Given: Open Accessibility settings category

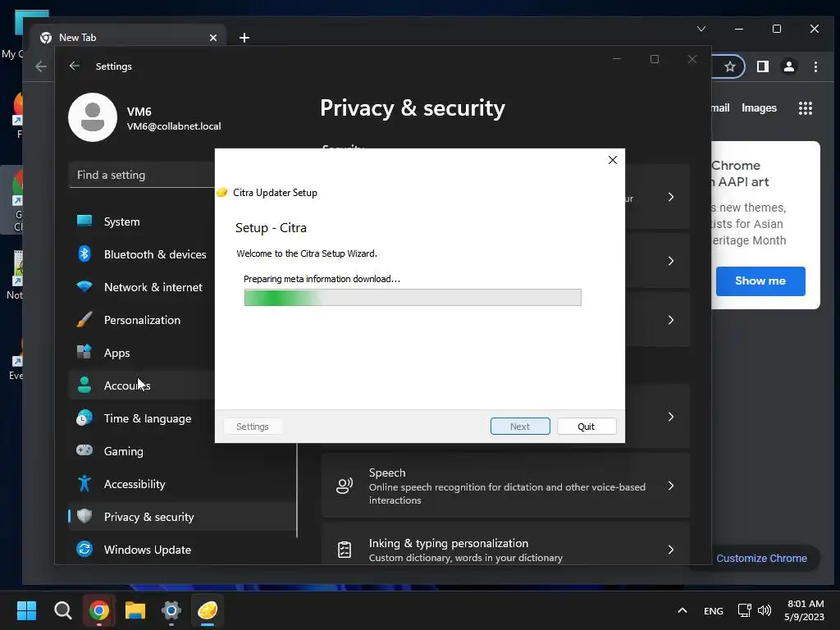Looking at the screenshot, I should (182, 484).
